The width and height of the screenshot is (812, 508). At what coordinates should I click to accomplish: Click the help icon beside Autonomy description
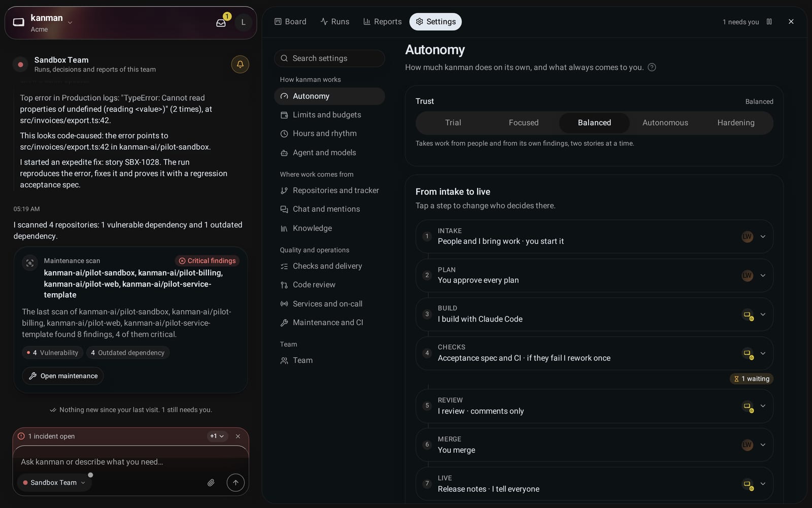click(x=652, y=67)
